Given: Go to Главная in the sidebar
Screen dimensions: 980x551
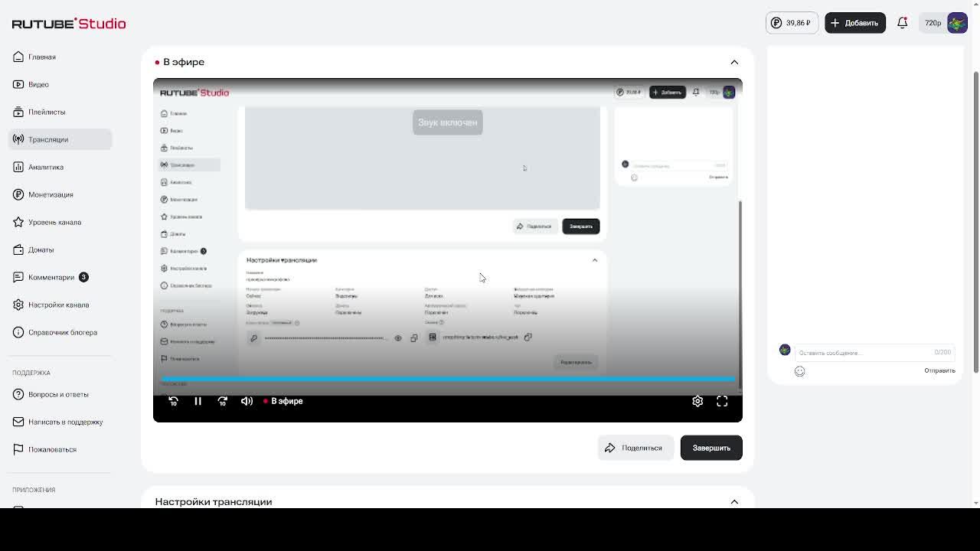Looking at the screenshot, I should [42, 57].
